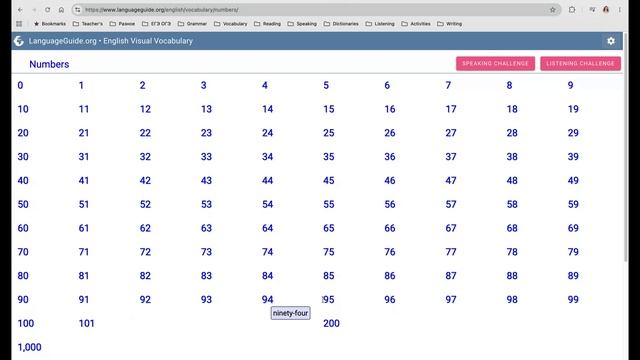The image size is (640, 360).
Task: Click the number 94
Action: [267, 300]
